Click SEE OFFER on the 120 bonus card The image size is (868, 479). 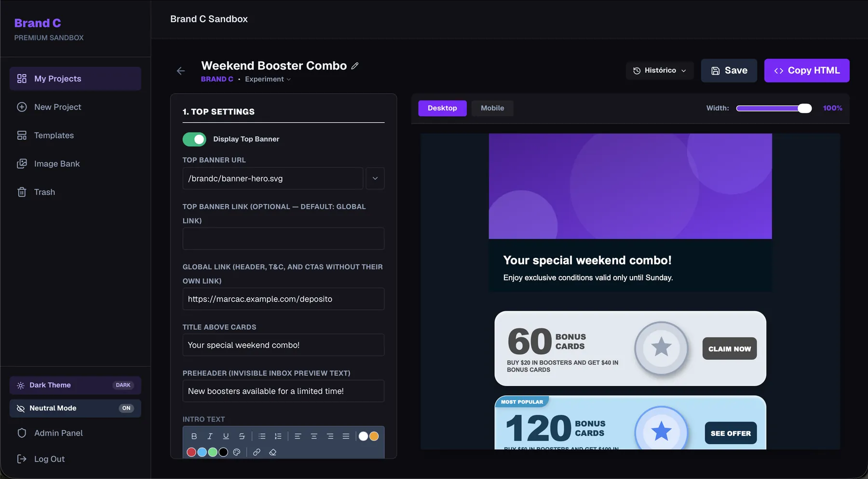pos(731,433)
